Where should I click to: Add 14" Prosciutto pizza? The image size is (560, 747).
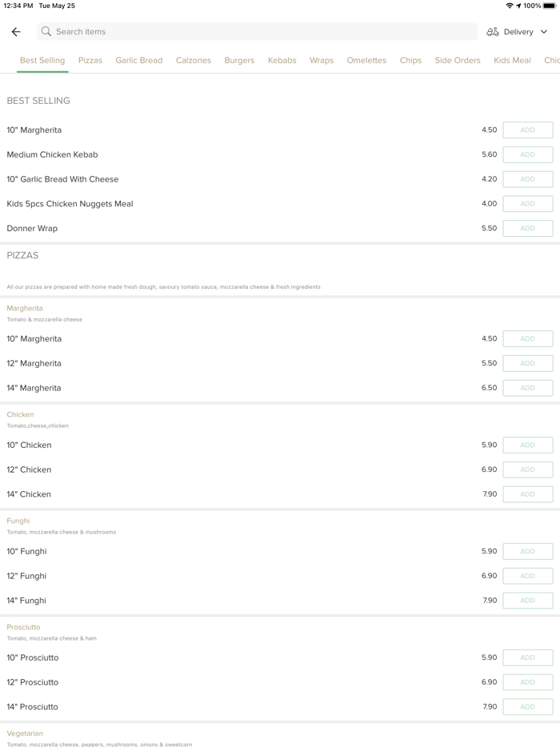(527, 706)
